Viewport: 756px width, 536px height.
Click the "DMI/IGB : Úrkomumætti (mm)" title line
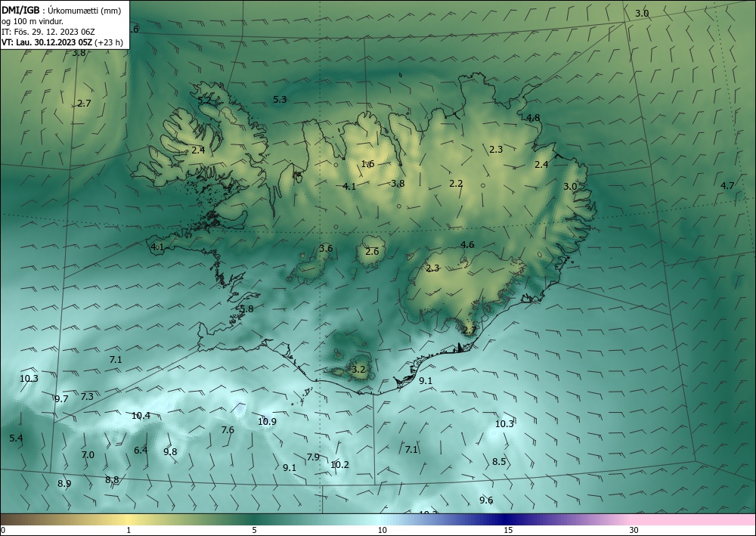[61, 11]
